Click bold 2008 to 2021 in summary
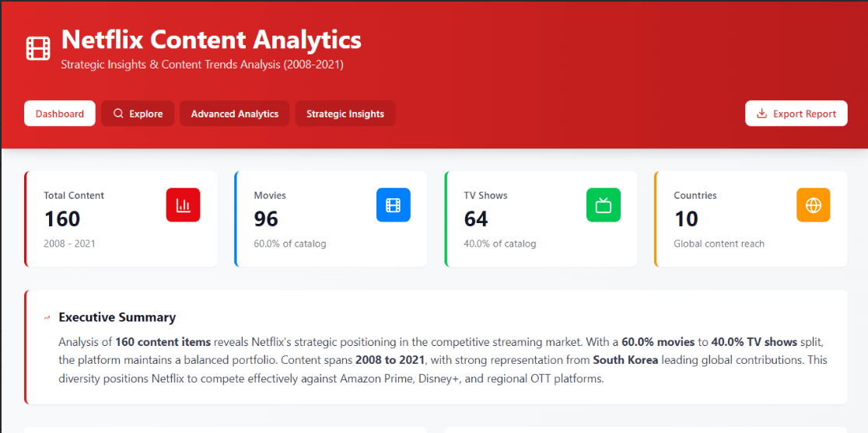This screenshot has height=433, width=868. [x=390, y=360]
